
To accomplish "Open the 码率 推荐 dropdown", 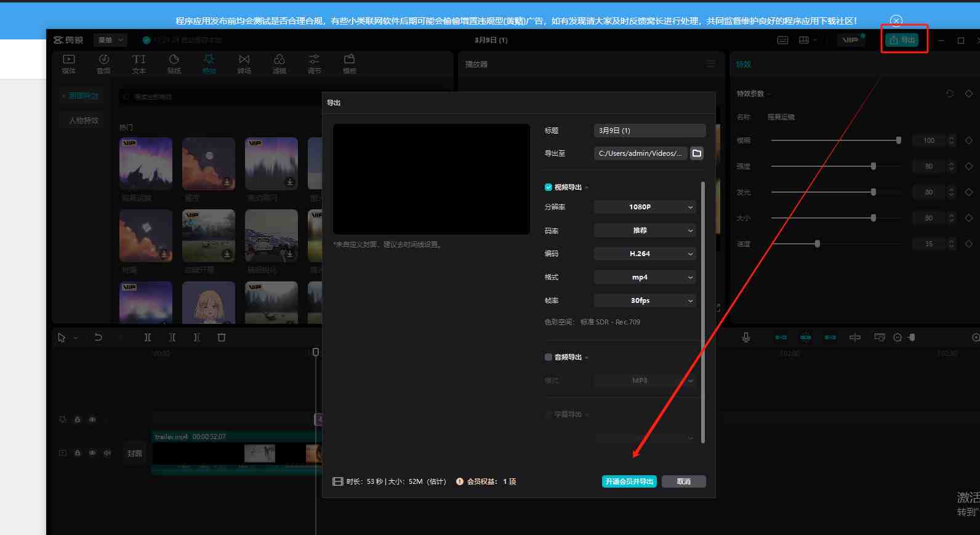I will [645, 230].
